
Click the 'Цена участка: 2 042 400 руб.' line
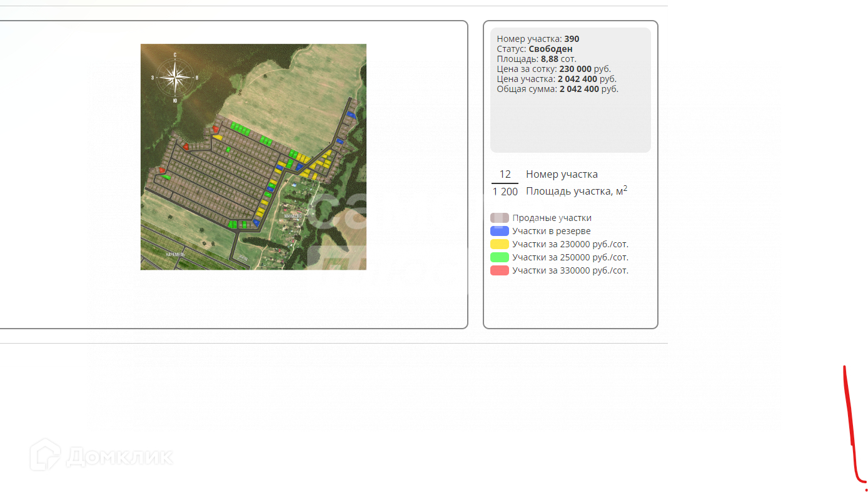(x=557, y=79)
